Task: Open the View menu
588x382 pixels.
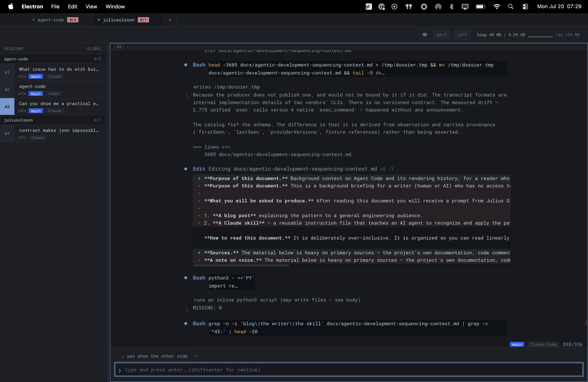Action: coord(91,6)
